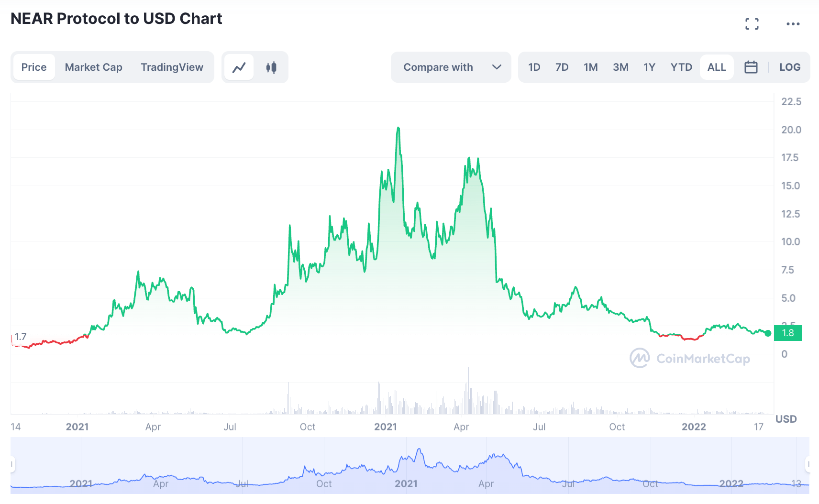This screenshot has height=504, width=819.
Task: Grab the left handle of range navigator
Action: tap(12, 464)
